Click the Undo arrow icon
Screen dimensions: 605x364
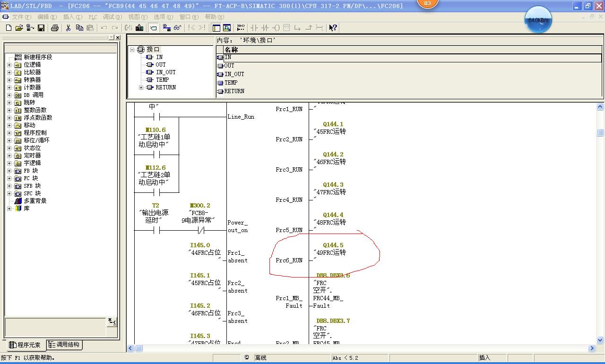pyautogui.click(x=104, y=28)
